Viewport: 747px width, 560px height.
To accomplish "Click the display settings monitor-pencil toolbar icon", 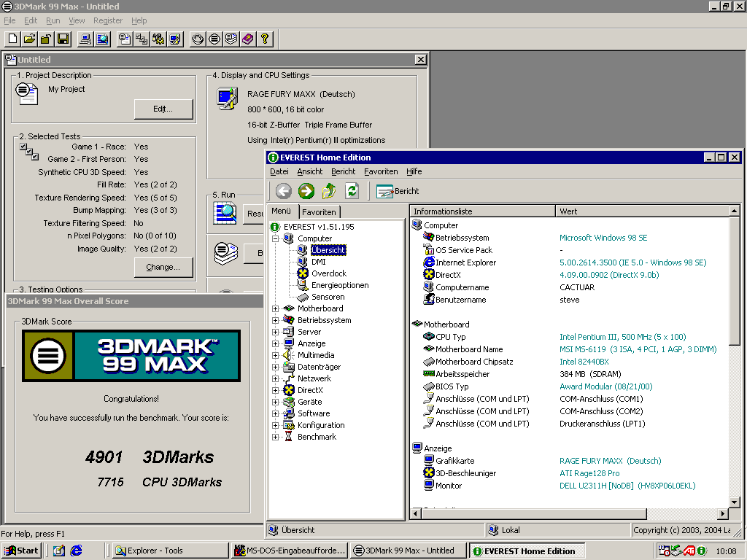I will (175, 39).
